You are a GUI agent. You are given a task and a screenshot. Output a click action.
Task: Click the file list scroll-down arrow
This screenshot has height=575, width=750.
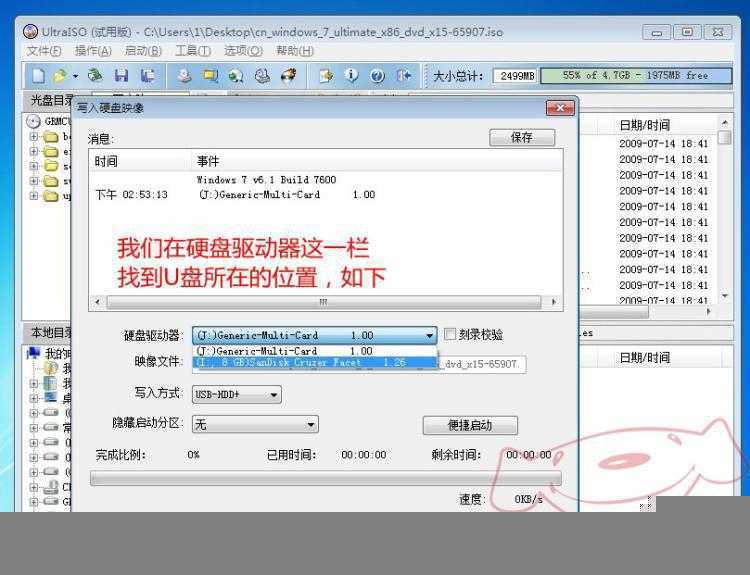pos(725,296)
